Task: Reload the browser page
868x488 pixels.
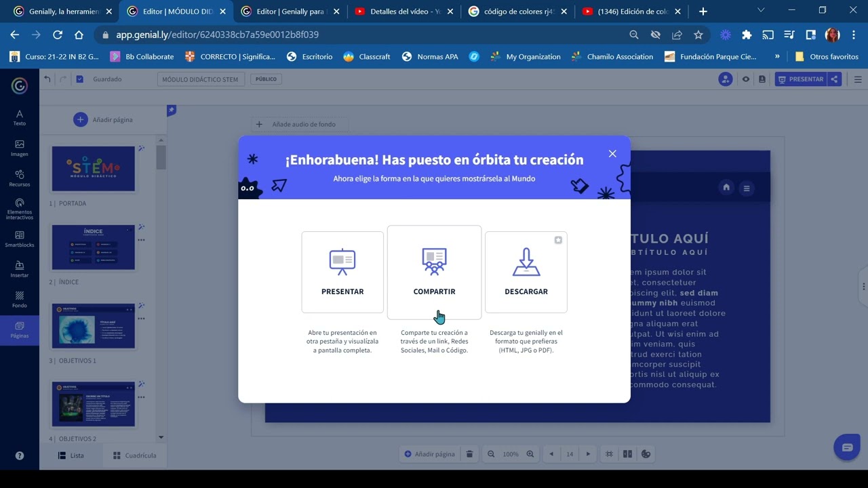Action: coord(58,35)
